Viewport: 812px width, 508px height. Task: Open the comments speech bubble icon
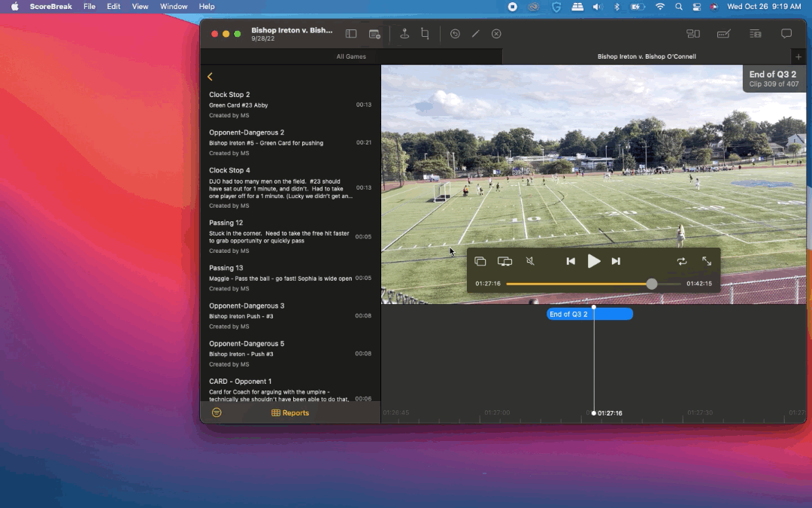786,34
